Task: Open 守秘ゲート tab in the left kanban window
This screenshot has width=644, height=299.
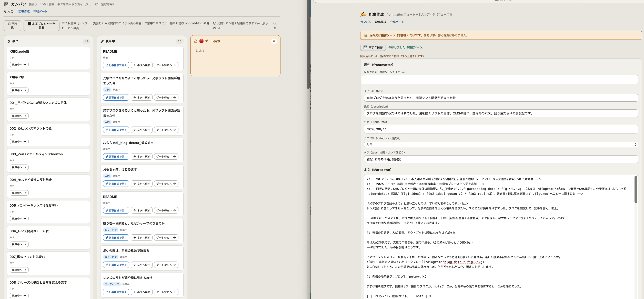Action: pos(40,12)
